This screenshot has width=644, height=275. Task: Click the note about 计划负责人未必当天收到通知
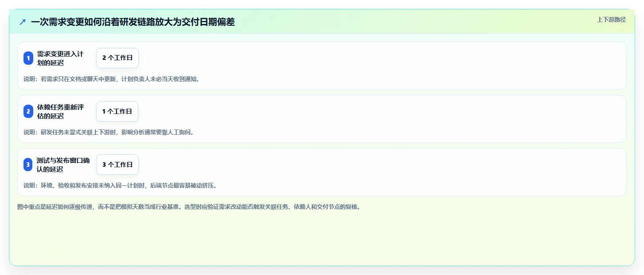tap(112, 79)
